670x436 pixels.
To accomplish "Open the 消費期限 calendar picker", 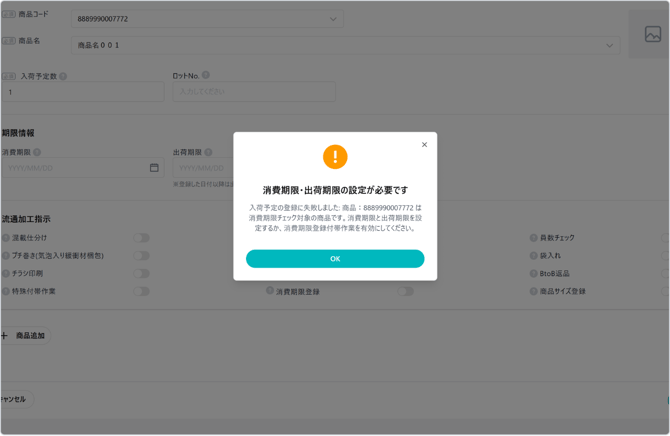I will coord(154,168).
